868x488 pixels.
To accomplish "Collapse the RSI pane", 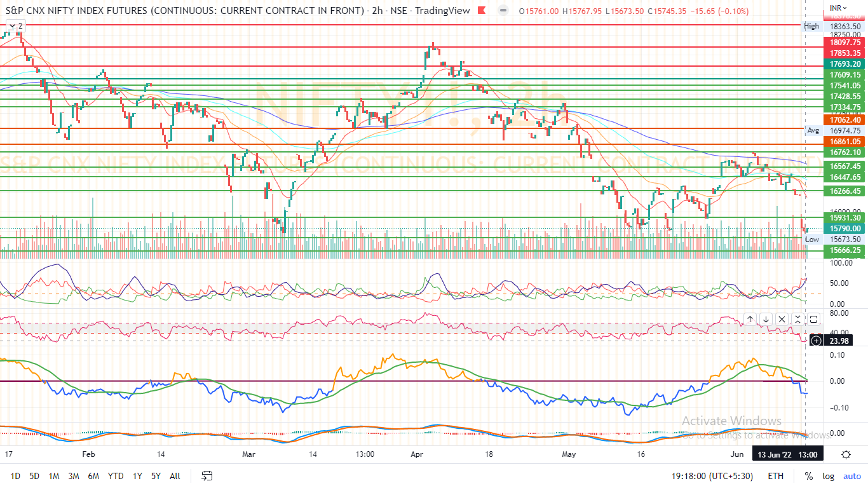I will pyautogui.click(x=797, y=319).
